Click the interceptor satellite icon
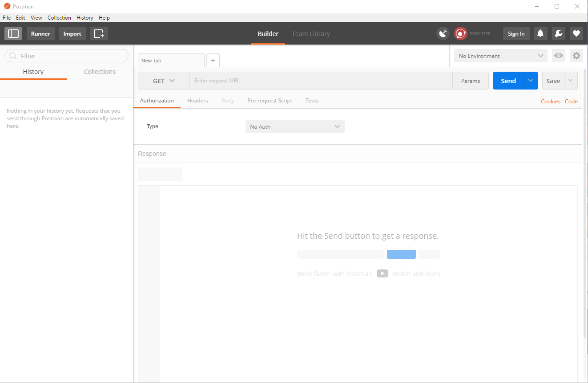Screen dimensions: 588x383 pyautogui.click(x=443, y=33)
